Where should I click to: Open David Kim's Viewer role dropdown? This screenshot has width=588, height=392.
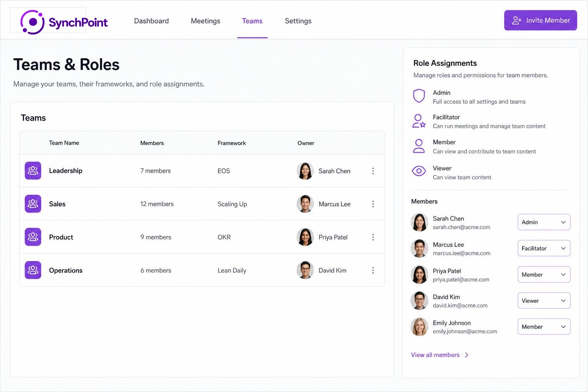pyautogui.click(x=544, y=301)
